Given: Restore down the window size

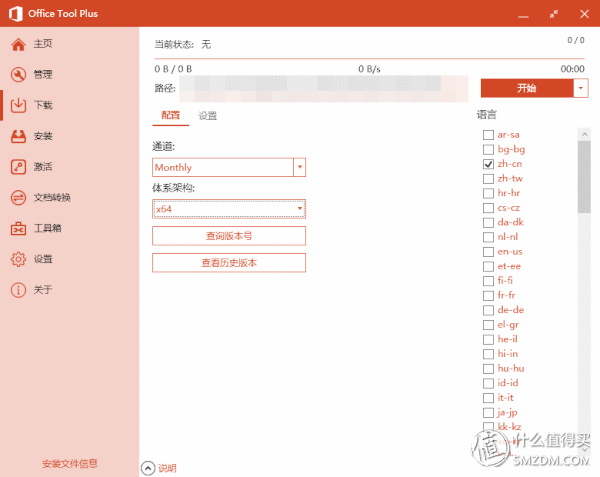Looking at the screenshot, I should [554, 14].
